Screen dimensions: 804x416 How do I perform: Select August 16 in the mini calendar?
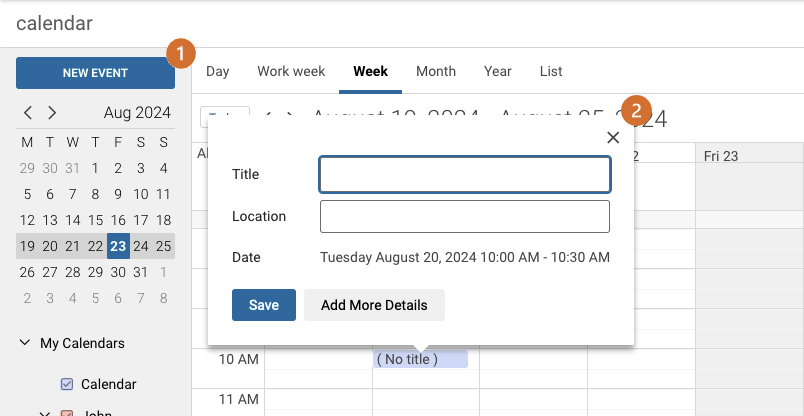118,220
